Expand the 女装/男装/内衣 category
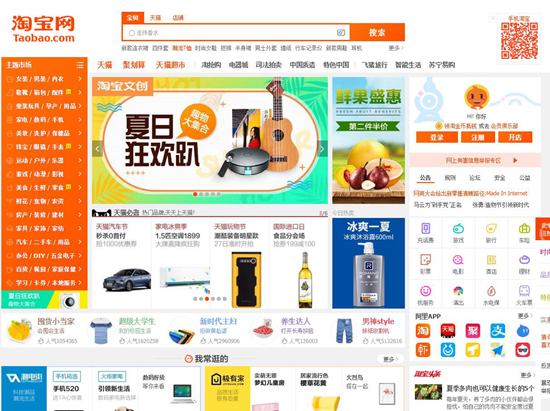Viewport: 550px width, 411px height. point(44,79)
